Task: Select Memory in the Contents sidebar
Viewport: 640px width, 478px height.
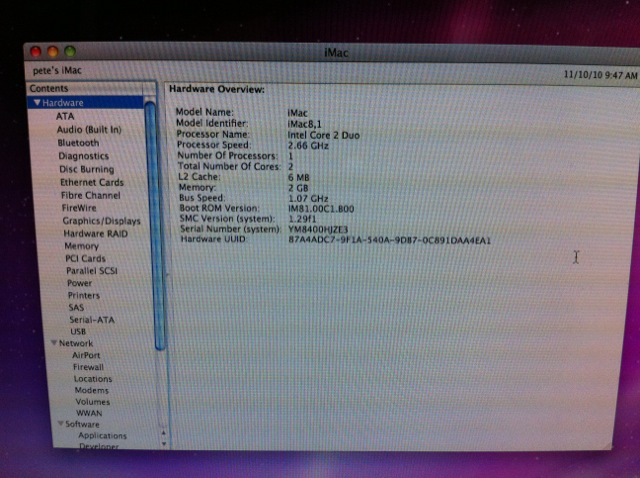Action: 82,246
